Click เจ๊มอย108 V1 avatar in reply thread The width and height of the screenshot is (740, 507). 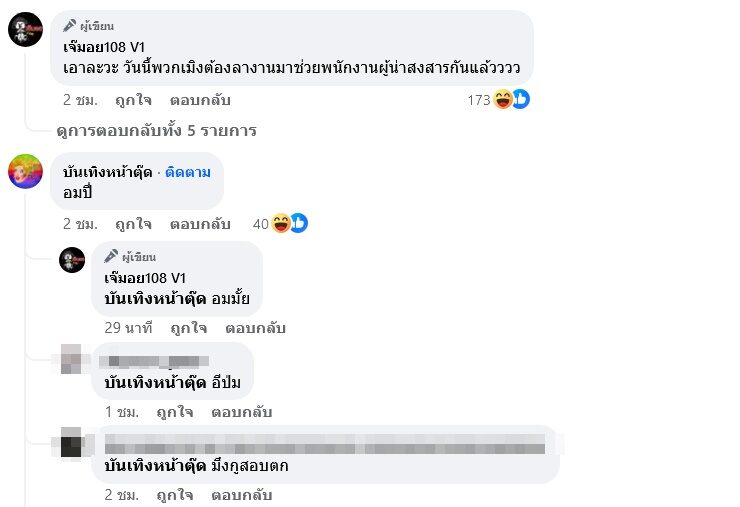[x=72, y=259]
